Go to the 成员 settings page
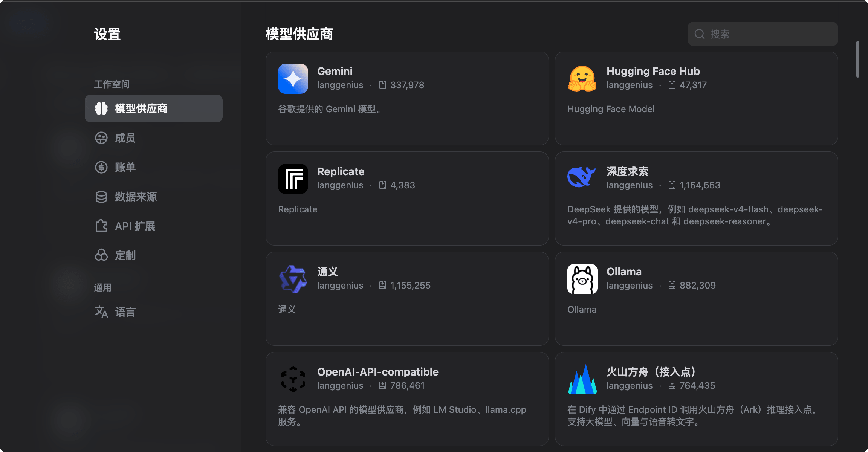The height and width of the screenshot is (452, 868). (154, 138)
